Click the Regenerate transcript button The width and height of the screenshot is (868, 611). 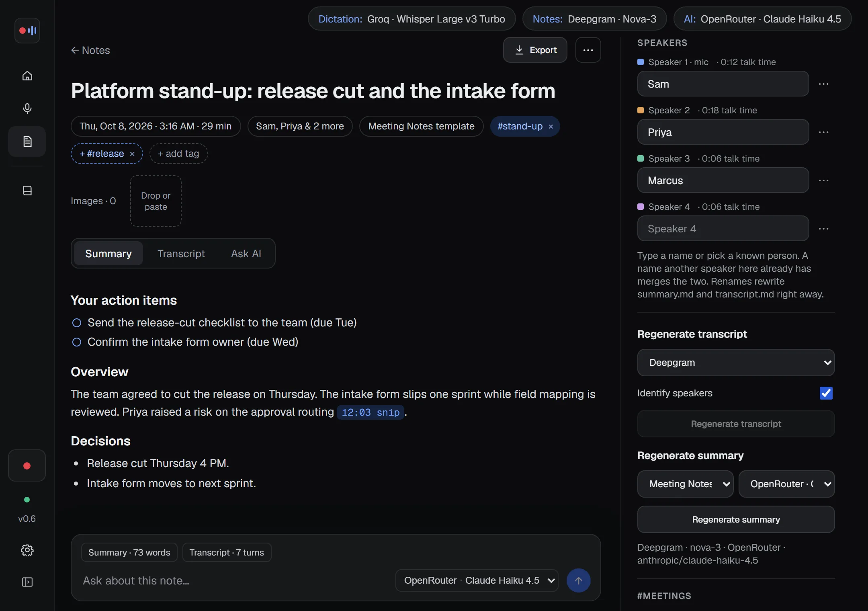(736, 424)
